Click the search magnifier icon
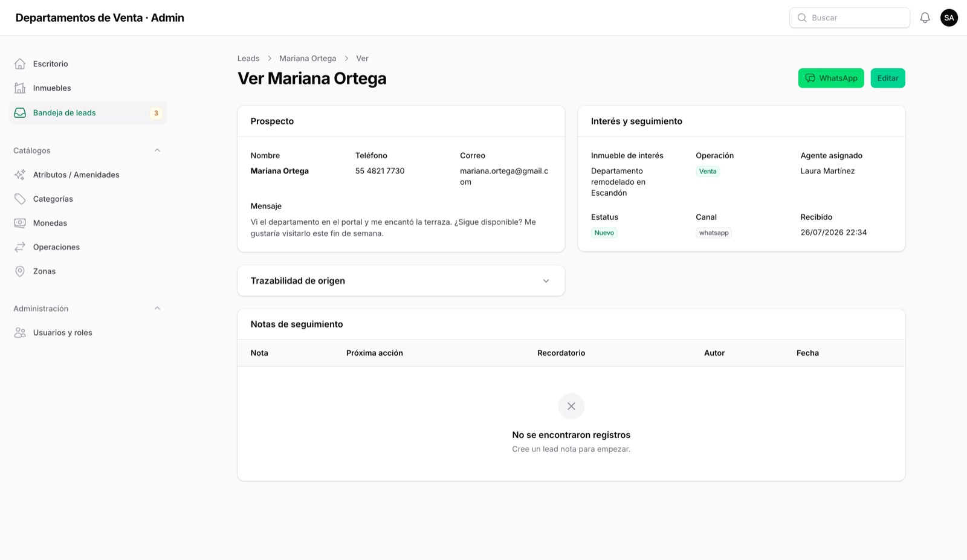The image size is (967, 560). coord(802,18)
